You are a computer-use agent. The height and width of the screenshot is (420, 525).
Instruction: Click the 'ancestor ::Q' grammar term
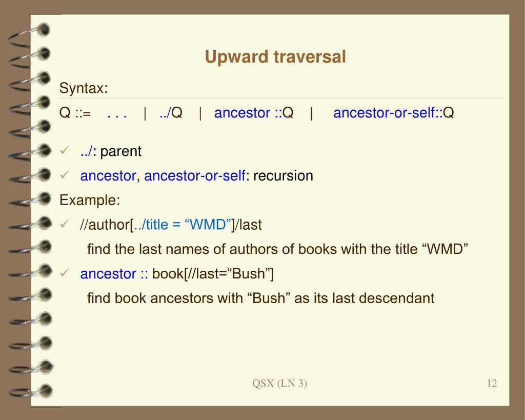[254, 113]
